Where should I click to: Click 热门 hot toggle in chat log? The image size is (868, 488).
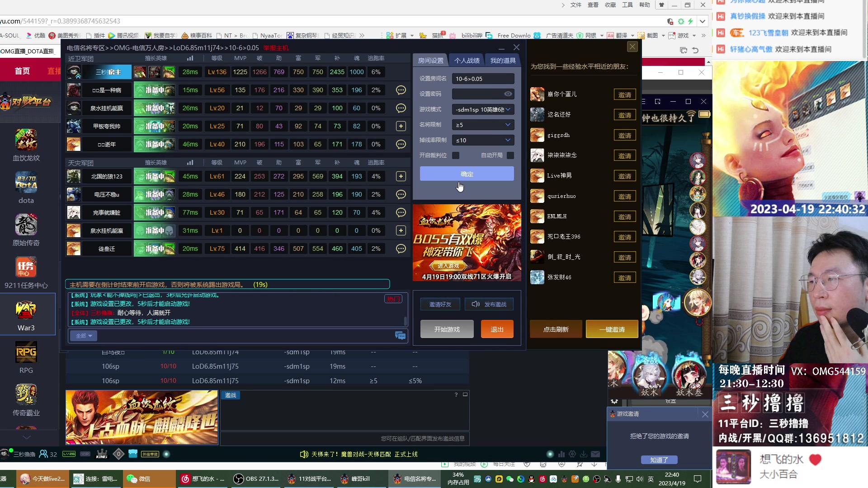tap(393, 299)
